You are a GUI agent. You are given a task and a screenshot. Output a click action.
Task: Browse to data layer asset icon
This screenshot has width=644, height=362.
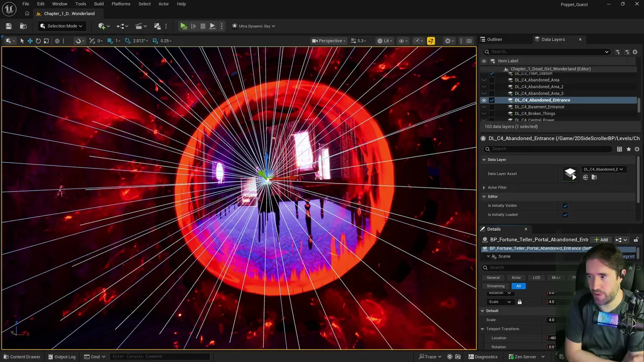click(594, 177)
